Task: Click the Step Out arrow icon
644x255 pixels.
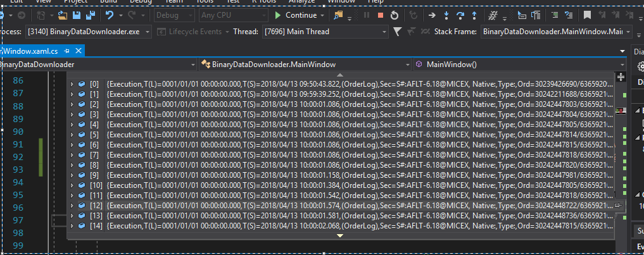Action: pos(476,15)
